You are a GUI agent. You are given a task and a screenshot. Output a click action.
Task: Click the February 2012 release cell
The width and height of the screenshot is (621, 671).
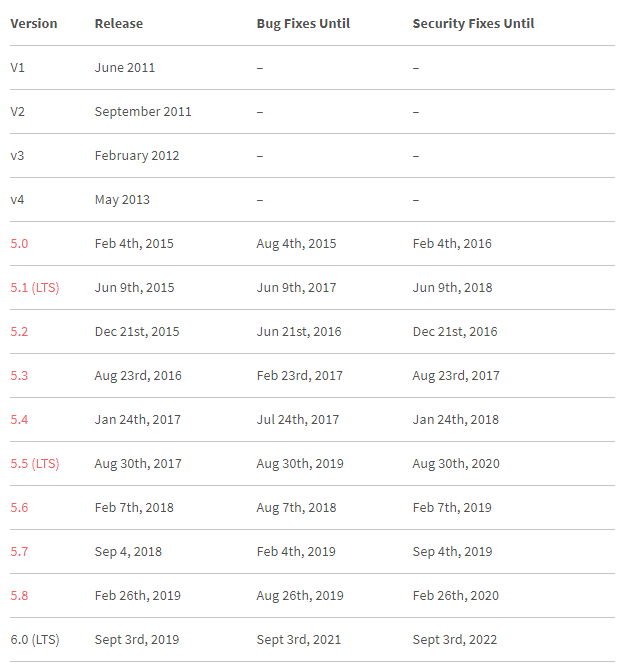(137, 156)
